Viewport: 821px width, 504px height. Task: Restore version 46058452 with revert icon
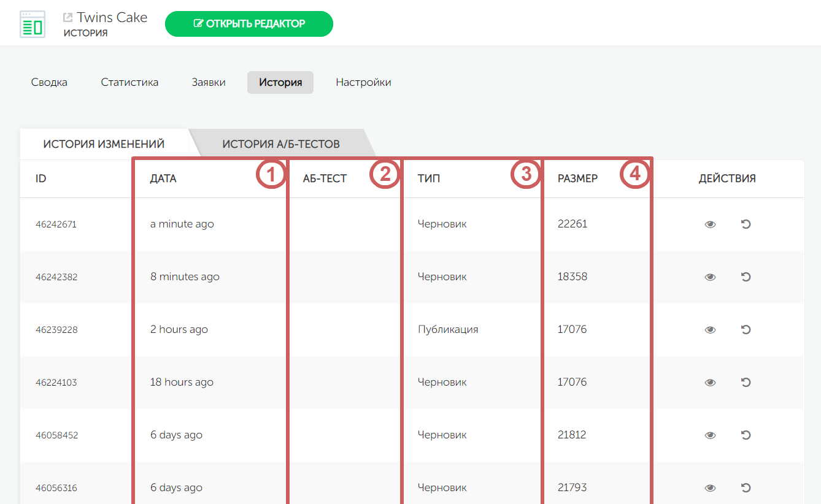[746, 435]
